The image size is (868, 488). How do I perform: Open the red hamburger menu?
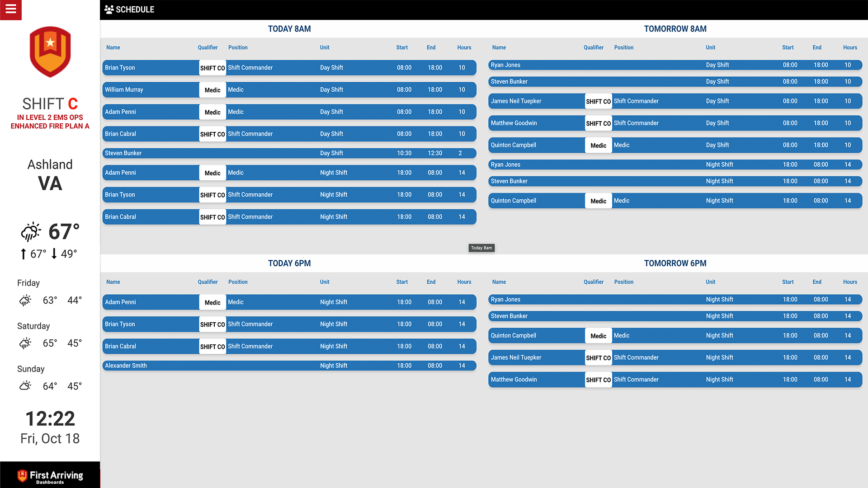tap(11, 9)
